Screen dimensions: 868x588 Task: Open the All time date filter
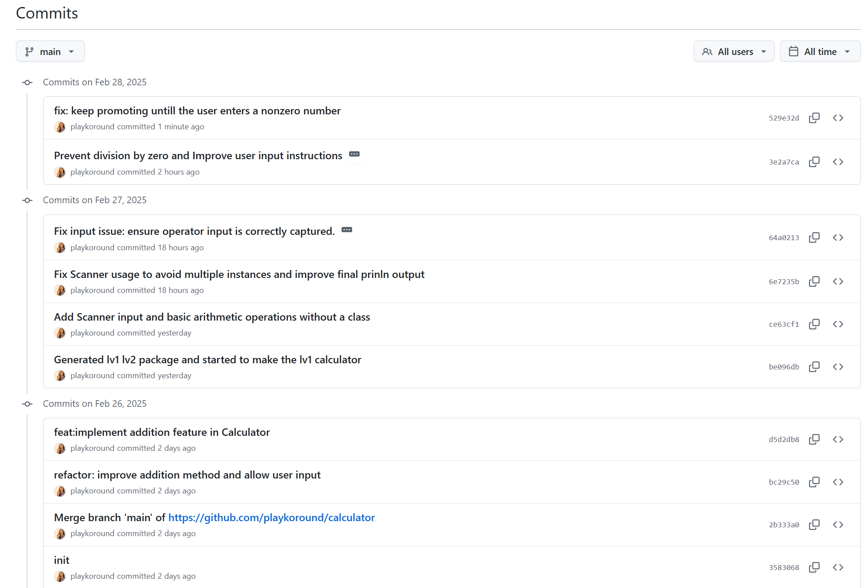coord(820,51)
